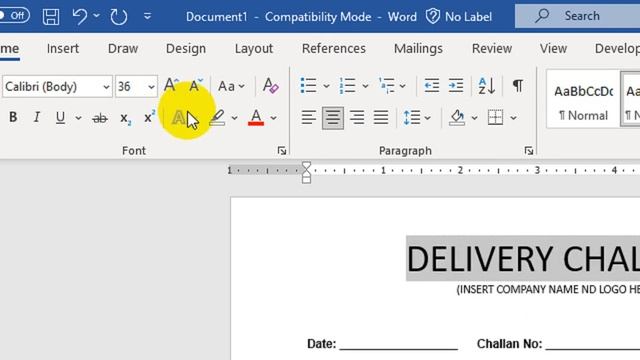Viewport: 640px width, 360px height.
Task: Expand the font size 36 dropdown arrow
Action: click(151, 87)
